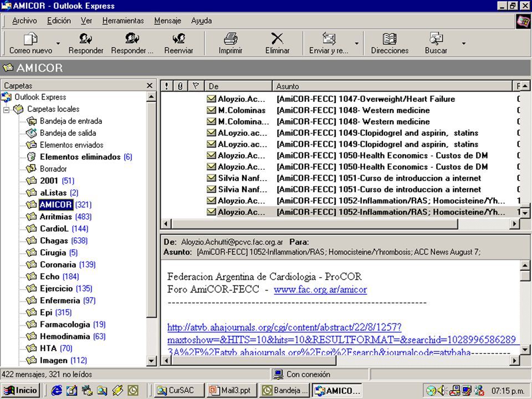Sort messages by Asunto column header
532x399 pixels.
click(392, 86)
